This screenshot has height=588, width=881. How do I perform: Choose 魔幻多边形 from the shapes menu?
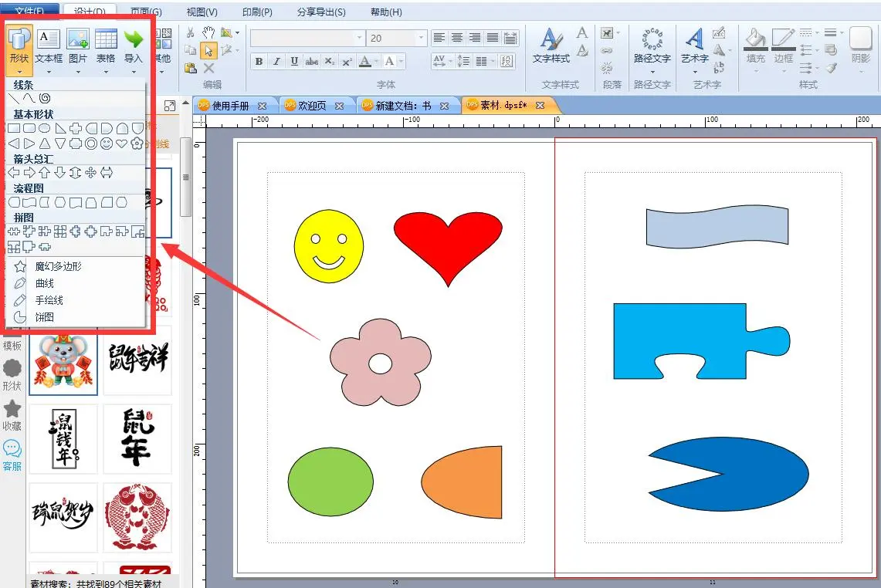pyautogui.click(x=59, y=266)
